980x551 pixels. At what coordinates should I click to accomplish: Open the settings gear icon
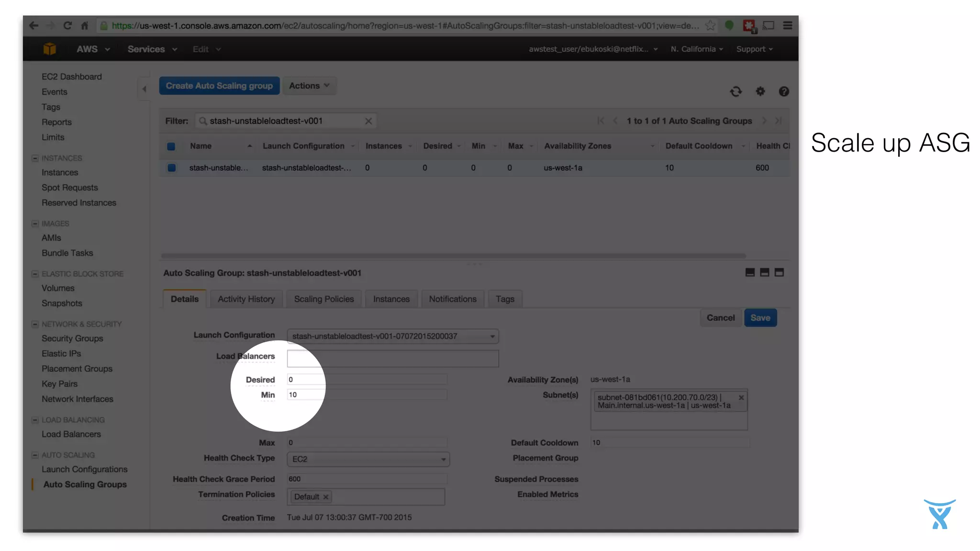pos(760,91)
